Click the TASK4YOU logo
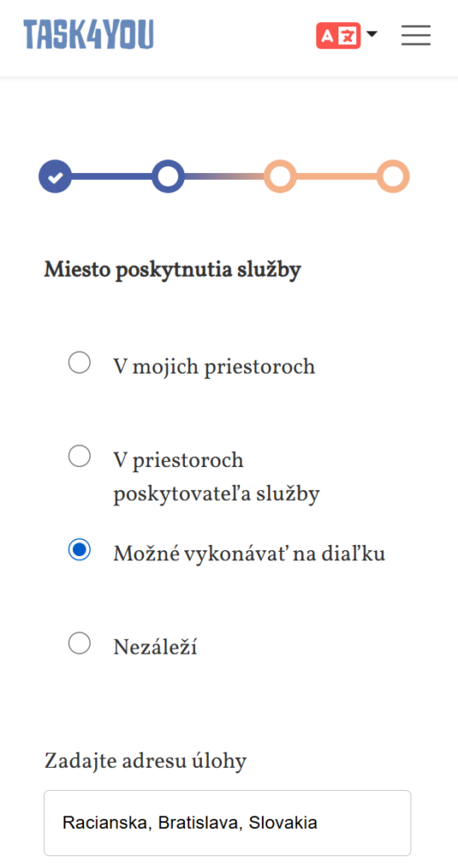This screenshot has height=868, width=458. point(88,34)
